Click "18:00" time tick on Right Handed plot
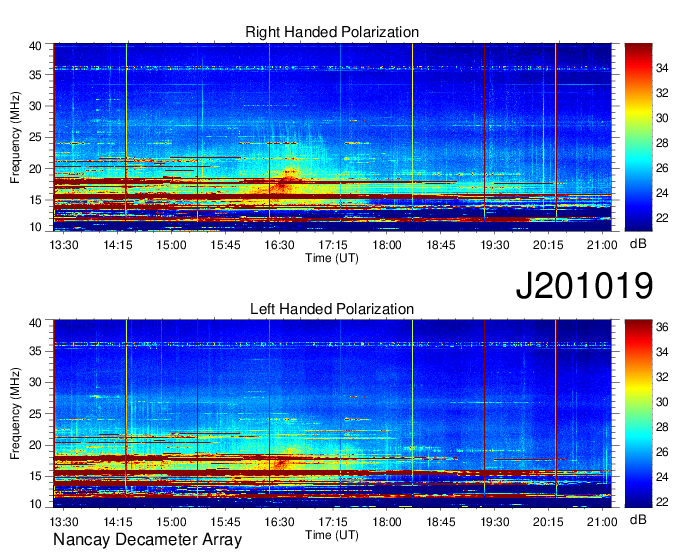The width and height of the screenshot is (680, 552). point(387,245)
